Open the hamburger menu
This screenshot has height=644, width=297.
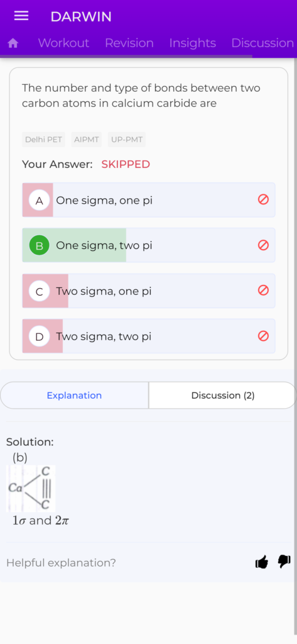[21, 16]
